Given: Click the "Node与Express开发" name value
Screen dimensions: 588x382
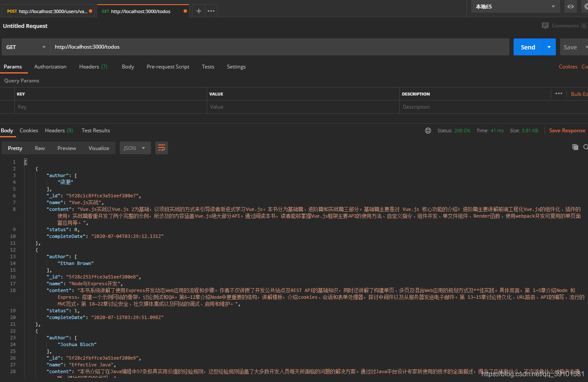Looking at the screenshot, I should (95, 284).
